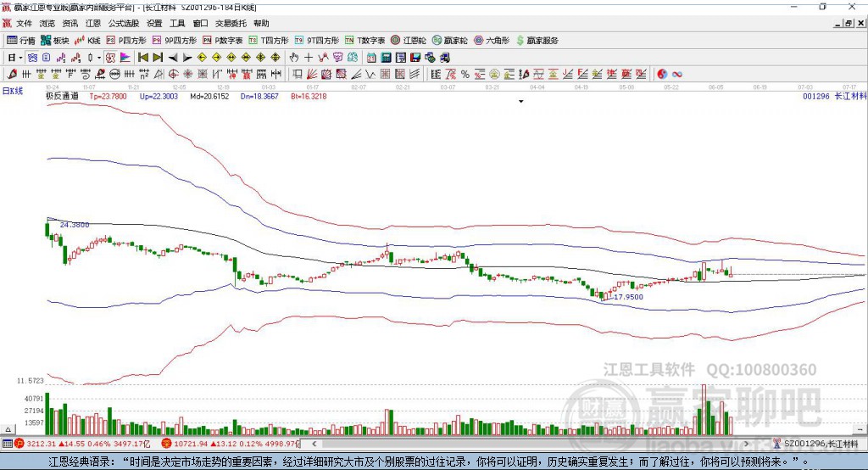The width and height of the screenshot is (868, 470).
Task: Select the red crosshair circle target tool
Action: [x=173, y=75]
